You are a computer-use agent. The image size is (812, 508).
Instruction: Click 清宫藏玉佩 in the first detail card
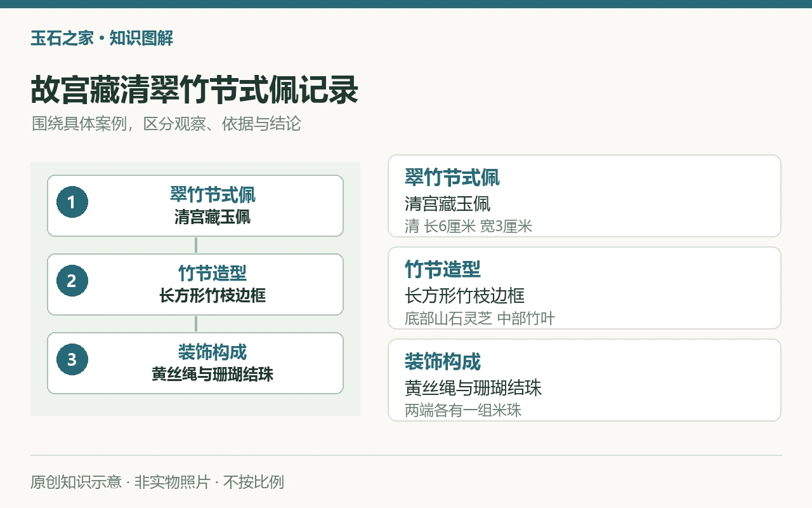point(448,204)
